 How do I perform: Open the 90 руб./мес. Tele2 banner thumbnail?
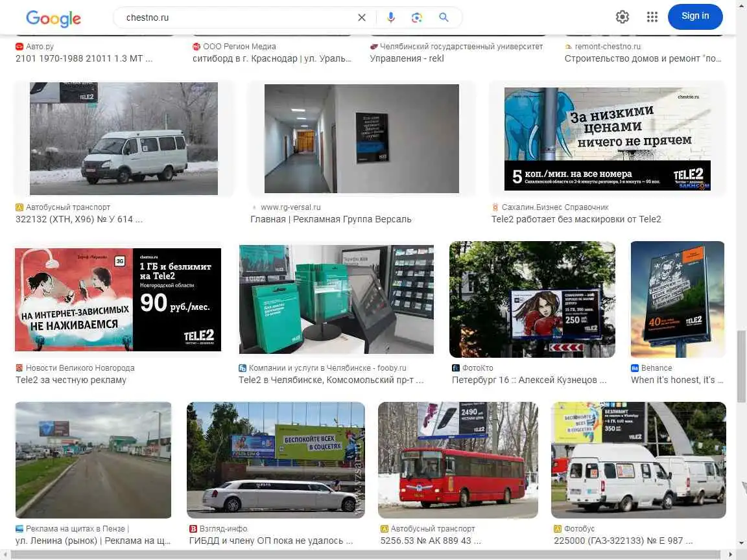(x=118, y=299)
